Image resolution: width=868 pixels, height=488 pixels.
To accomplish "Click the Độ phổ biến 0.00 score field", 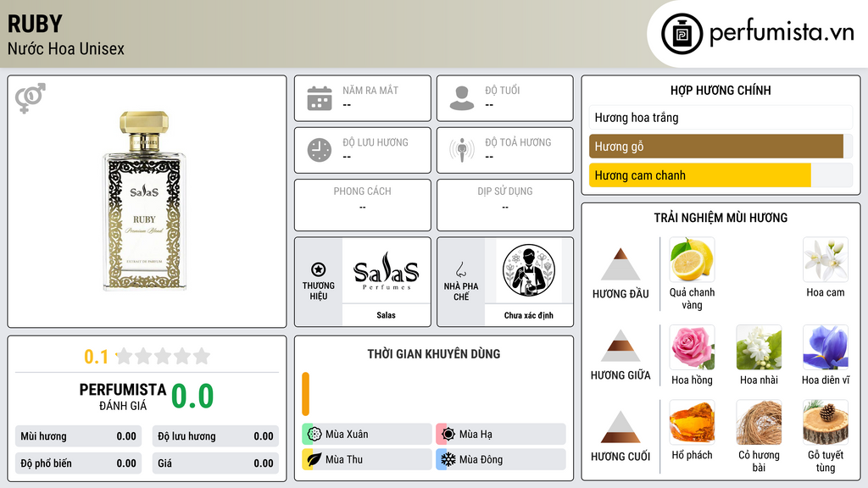I will (x=79, y=463).
